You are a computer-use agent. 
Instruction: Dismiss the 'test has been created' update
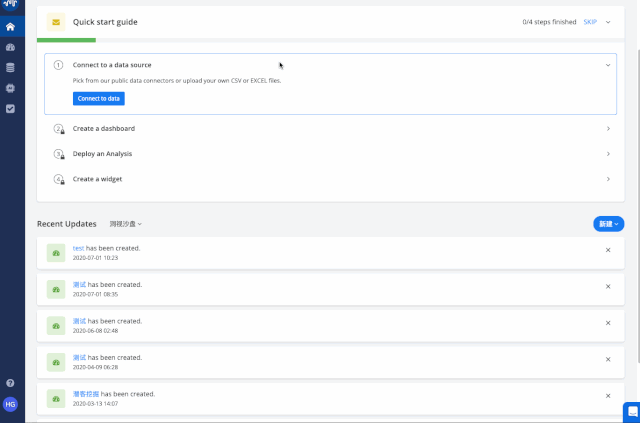point(608,250)
